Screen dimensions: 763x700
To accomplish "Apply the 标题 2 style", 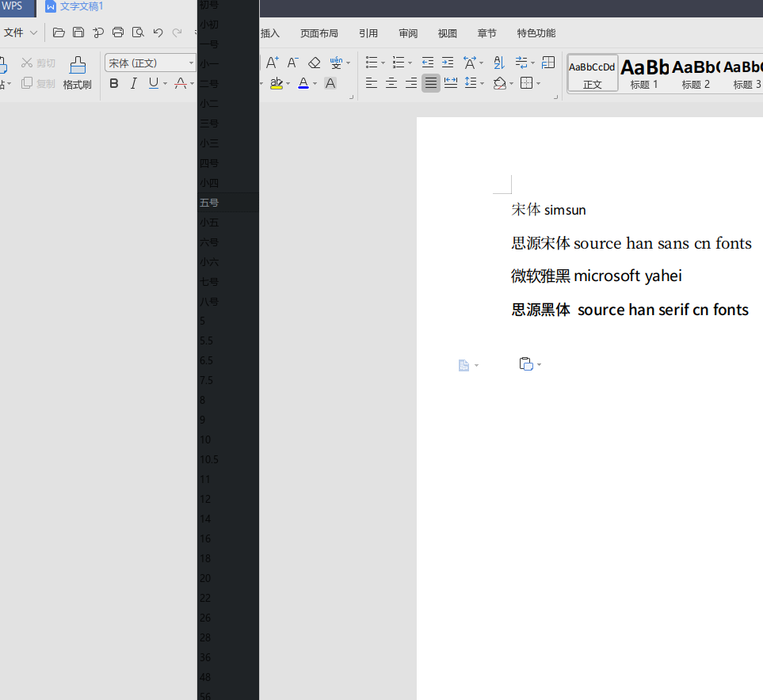I will [x=696, y=73].
